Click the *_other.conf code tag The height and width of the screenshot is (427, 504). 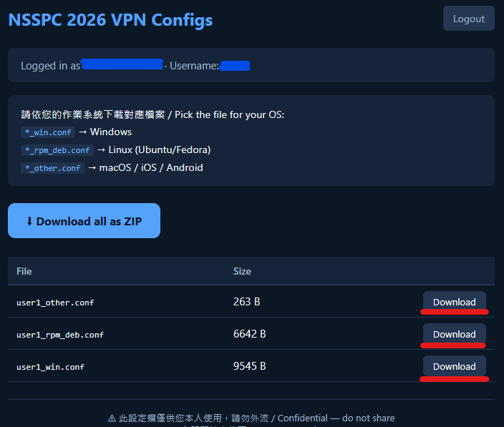tap(53, 168)
